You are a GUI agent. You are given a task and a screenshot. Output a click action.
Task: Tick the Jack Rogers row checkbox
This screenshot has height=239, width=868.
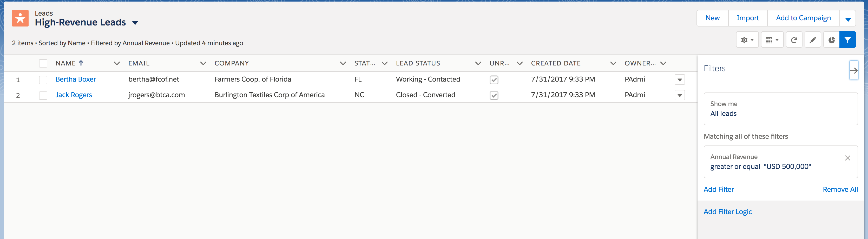pos(43,96)
